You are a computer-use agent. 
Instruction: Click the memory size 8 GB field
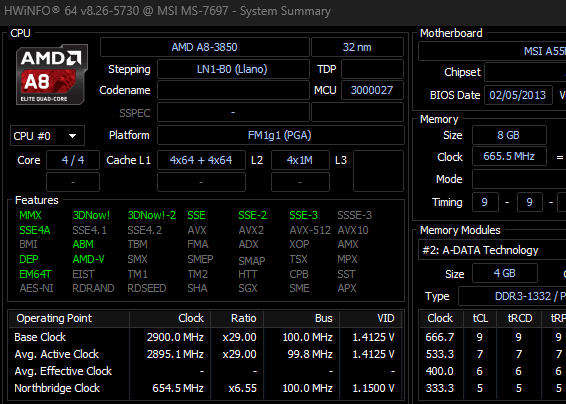509,135
